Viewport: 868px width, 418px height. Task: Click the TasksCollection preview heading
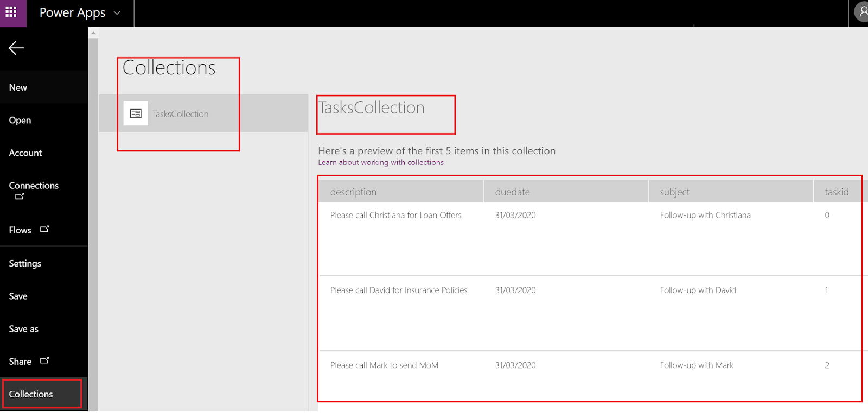(x=372, y=108)
